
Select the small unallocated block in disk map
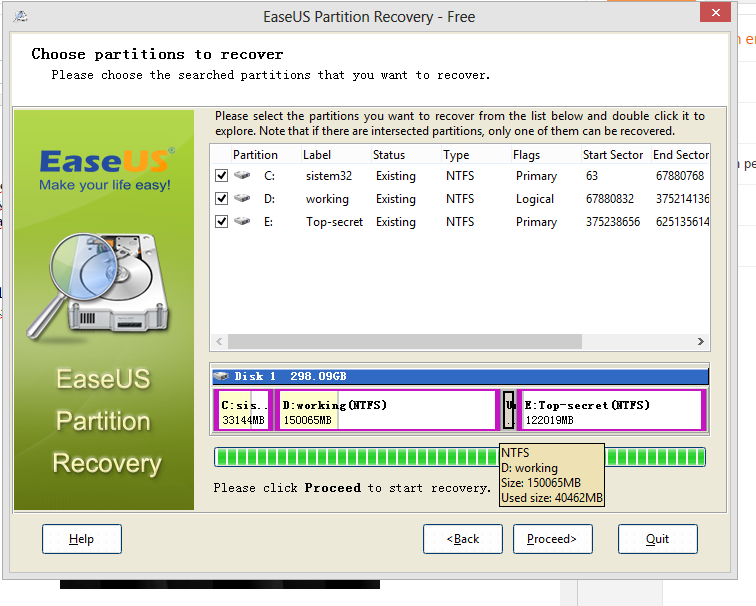pos(509,410)
